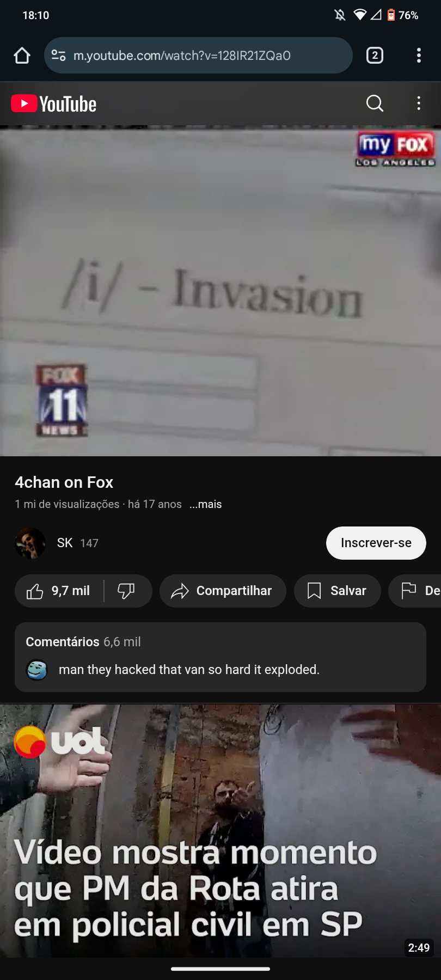The image size is (441, 980).
Task: Share the video via Compartilhar
Action: pos(223,591)
